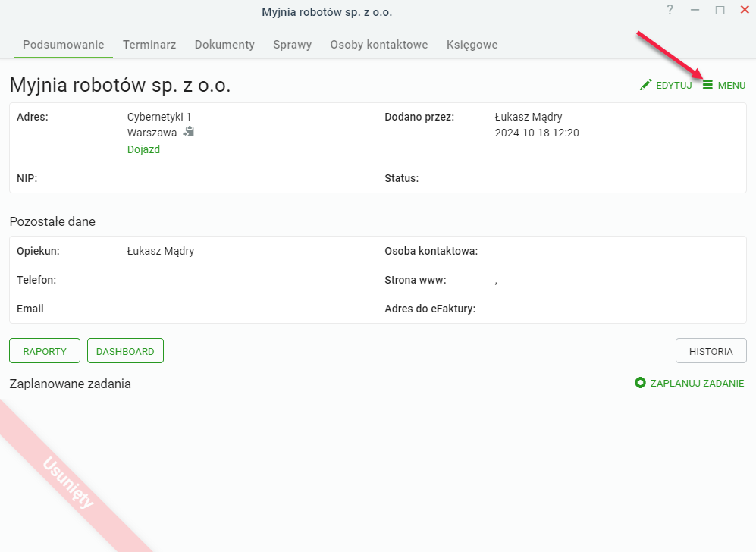Close the window with the red X
The width and height of the screenshot is (756, 552).
tap(745, 10)
